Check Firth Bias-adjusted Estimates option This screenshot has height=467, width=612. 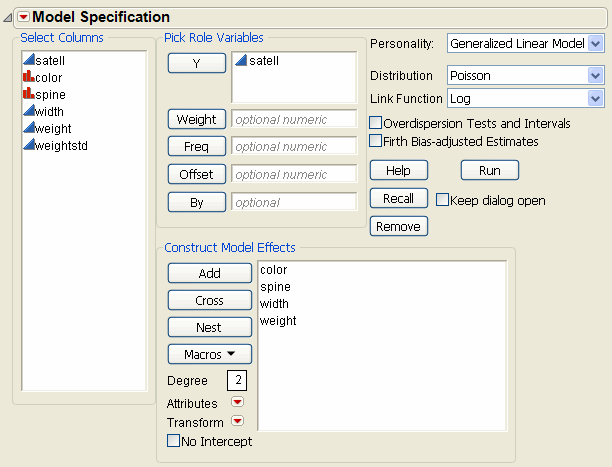(x=376, y=141)
